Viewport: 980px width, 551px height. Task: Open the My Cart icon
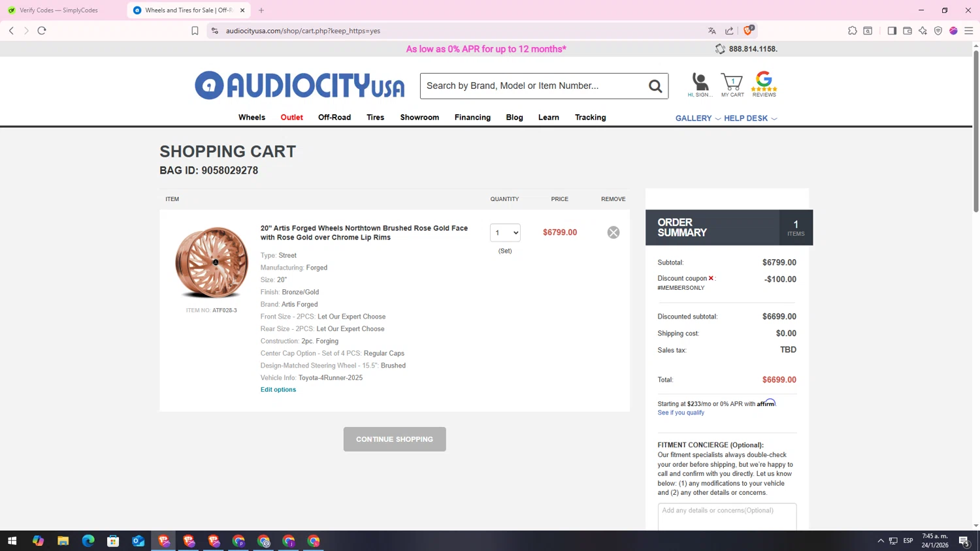tap(732, 85)
